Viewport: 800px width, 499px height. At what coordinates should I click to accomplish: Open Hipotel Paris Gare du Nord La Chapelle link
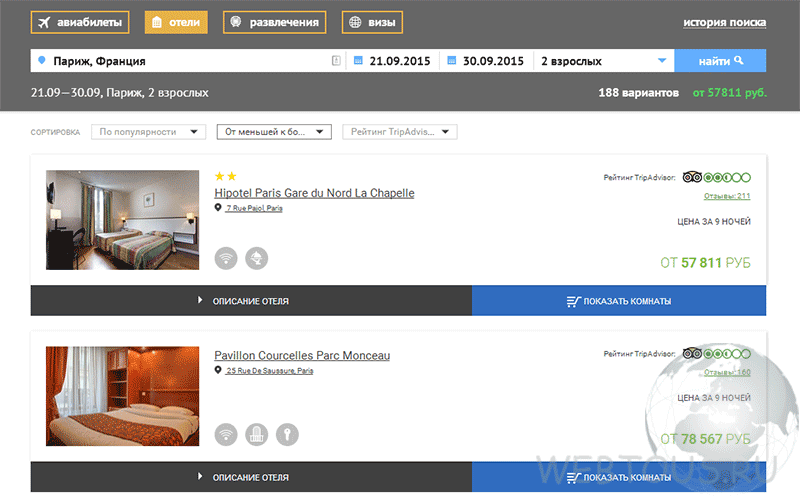tap(314, 193)
